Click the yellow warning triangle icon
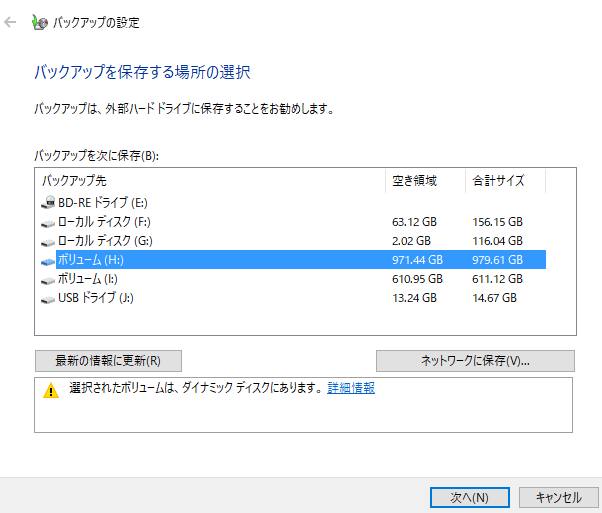Viewport: 602px width, 513px height. (51, 391)
